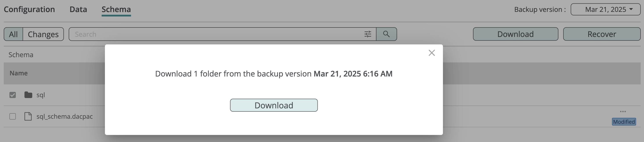644x142 pixels.
Task: Open the three-dot menu for sql_schema.dacpac
Action: [623, 111]
